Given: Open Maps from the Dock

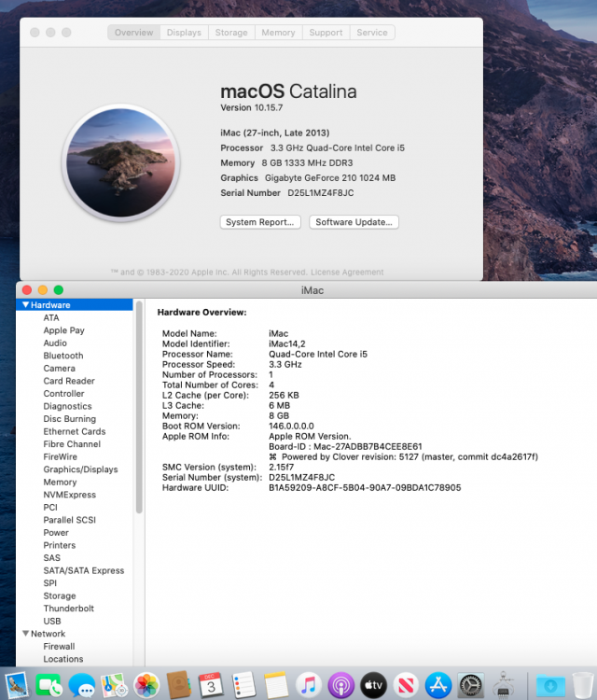Looking at the screenshot, I should [x=115, y=685].
